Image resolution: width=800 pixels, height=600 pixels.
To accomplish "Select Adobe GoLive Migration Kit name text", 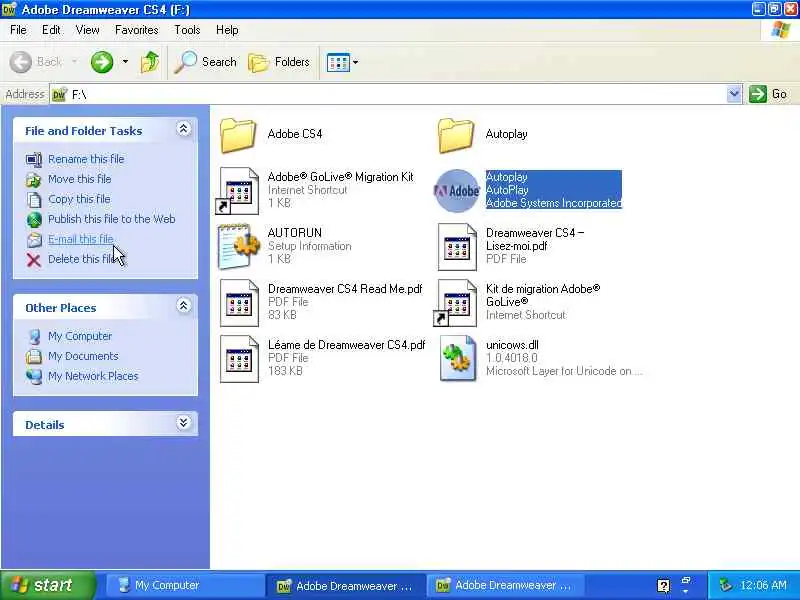I will (341, 177).
